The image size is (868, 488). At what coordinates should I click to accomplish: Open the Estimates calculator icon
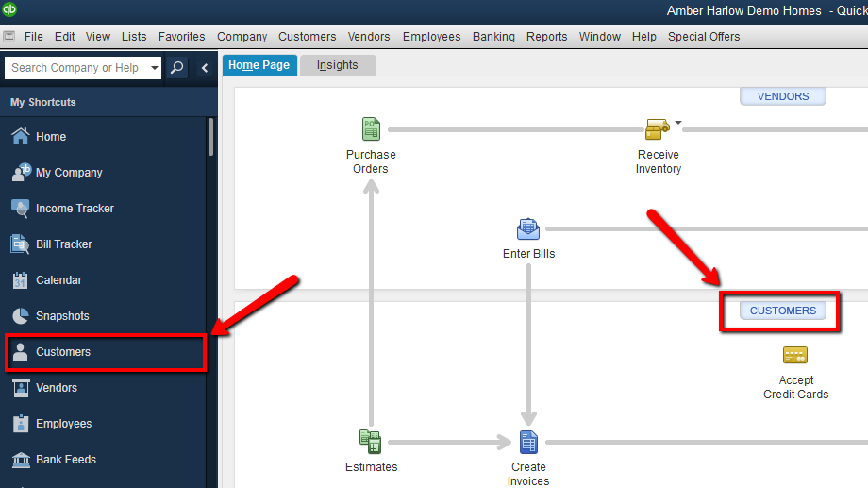click(x=371, y=442)
